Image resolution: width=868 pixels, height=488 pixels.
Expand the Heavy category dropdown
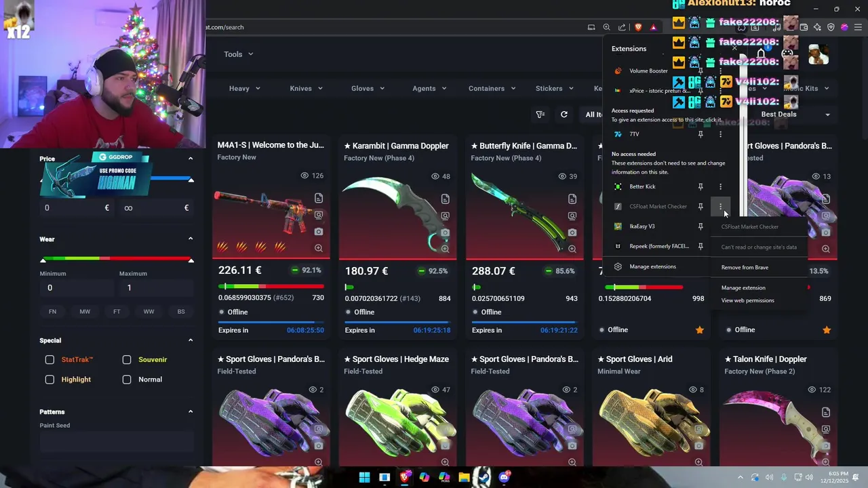pyautogui.click(x=245, y=88)
